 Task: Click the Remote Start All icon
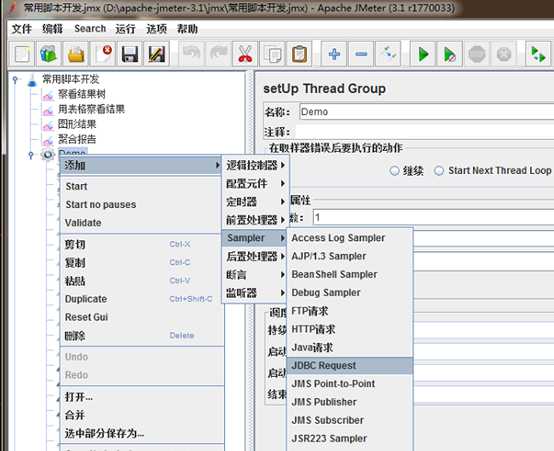click(538, 54)
